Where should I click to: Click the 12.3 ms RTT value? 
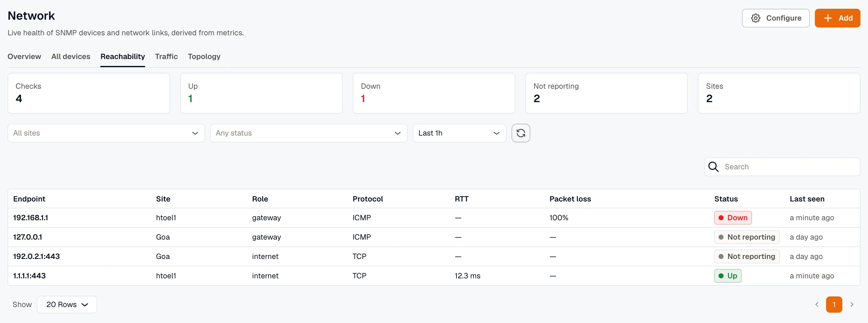(467, 276)
